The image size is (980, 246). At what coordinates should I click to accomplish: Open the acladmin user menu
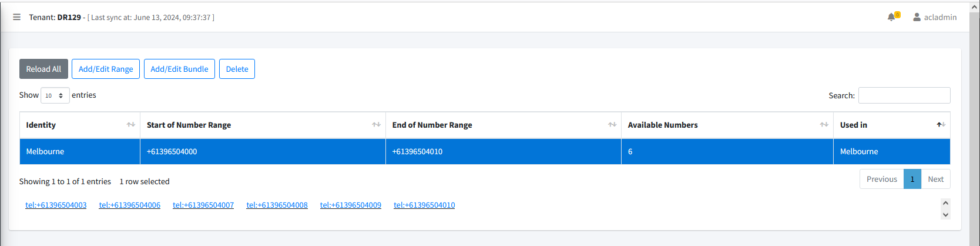[935, 17]
